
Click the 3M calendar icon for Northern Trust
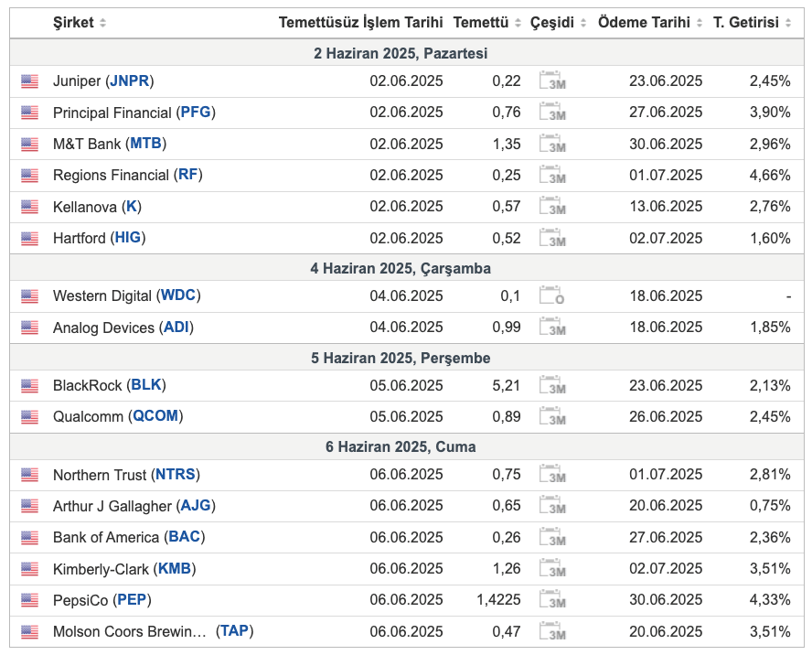click(552, 474)
